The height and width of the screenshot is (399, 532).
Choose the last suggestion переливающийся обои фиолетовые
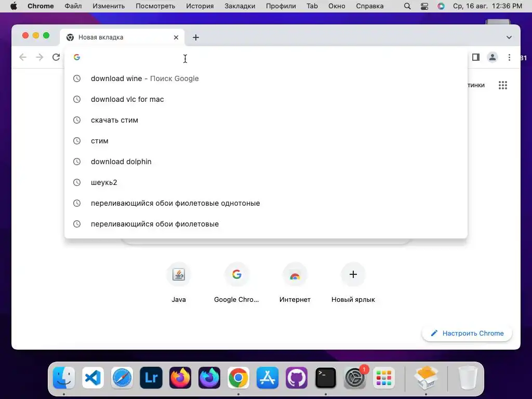(x=266, y=224)
